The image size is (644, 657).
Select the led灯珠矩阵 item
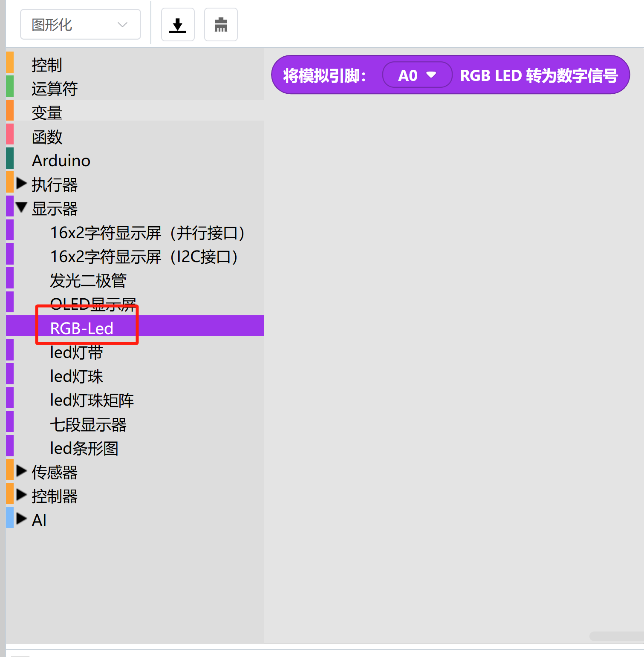click(92, 401)
